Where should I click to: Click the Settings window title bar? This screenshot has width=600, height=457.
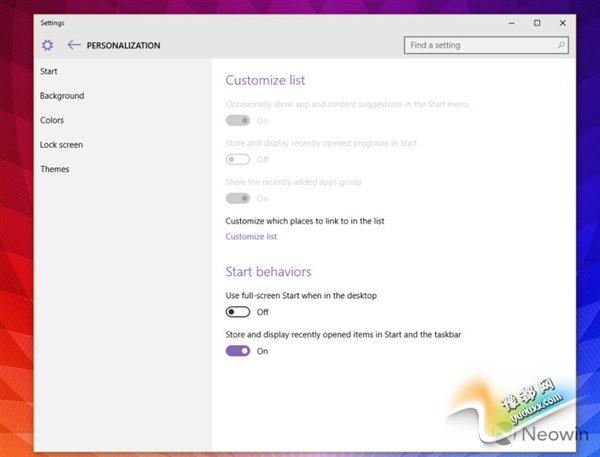[250, 22]
